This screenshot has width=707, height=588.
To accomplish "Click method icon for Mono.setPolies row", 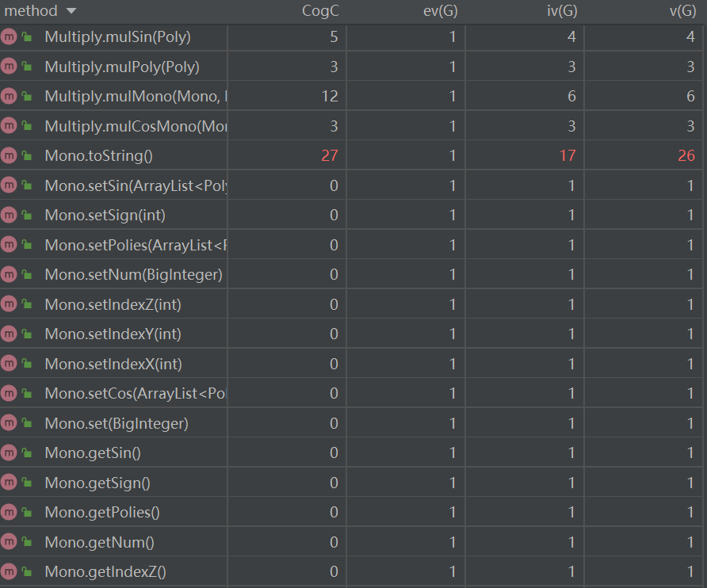I will (9, 245).
